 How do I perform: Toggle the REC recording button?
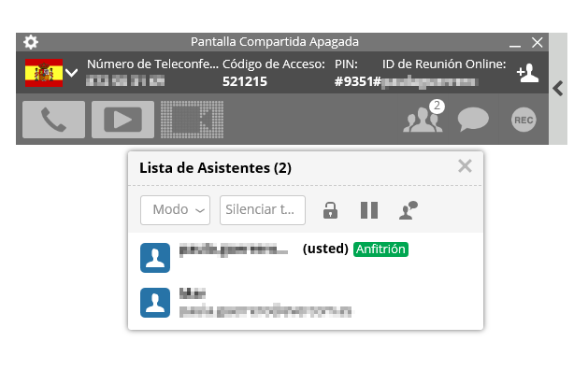tap(523, 120)
